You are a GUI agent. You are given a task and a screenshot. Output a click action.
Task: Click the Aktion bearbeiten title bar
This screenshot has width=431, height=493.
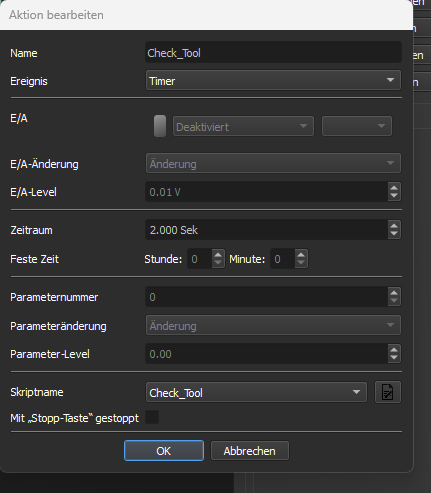tap(206, 15)
